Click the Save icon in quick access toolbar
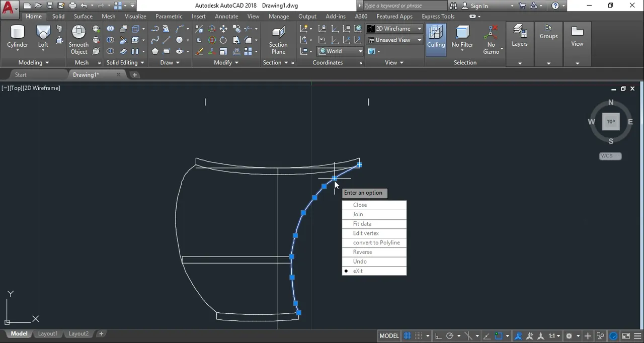This screenshot has height=343, width=644. coord(50,6)
